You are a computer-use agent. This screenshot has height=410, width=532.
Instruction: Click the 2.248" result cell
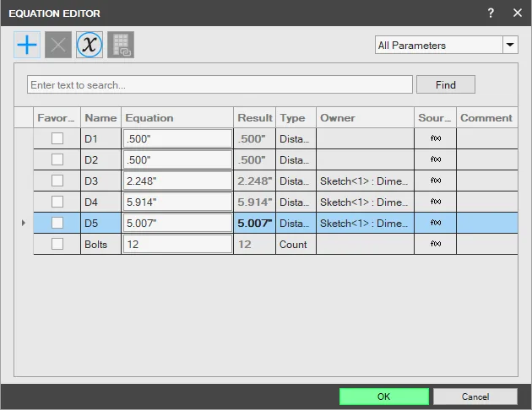[254, 181]
